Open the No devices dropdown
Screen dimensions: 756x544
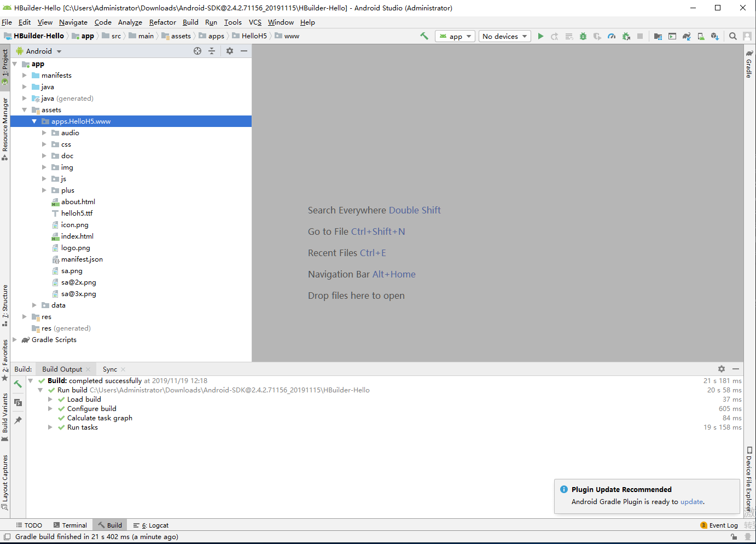[x=505, y=36]
